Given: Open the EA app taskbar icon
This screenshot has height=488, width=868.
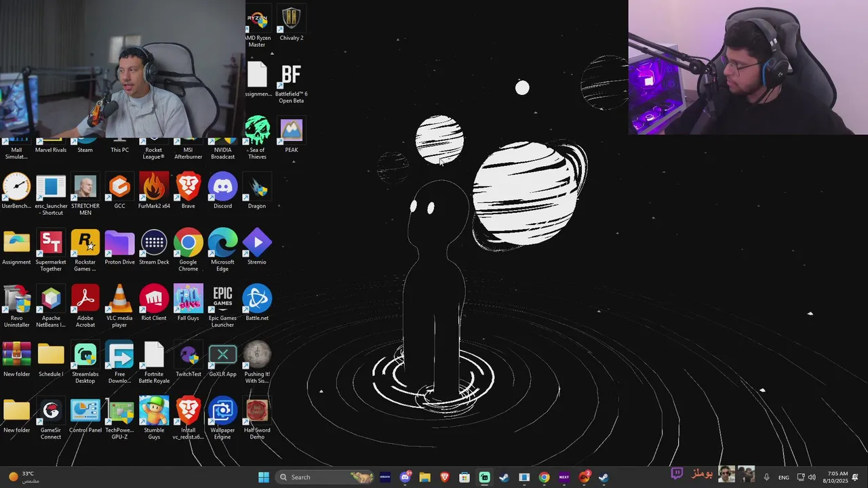Looking at the screenshot, I should tap(584, 477).
